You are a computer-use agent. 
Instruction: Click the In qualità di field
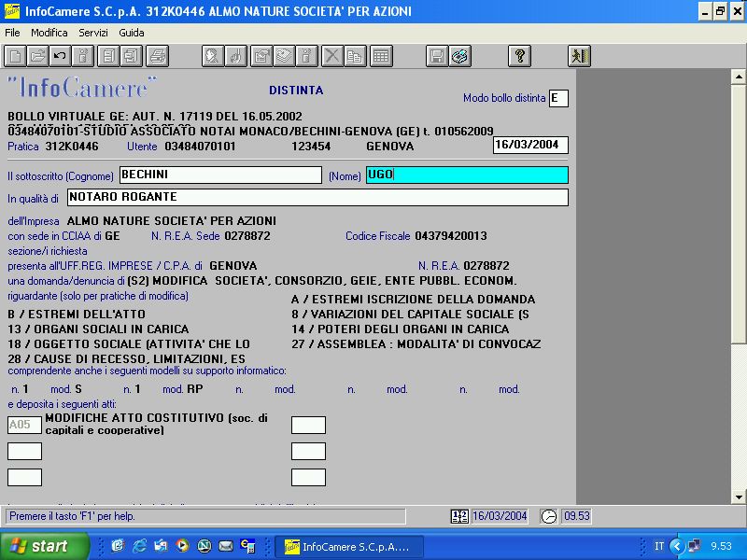click(317, 197)
